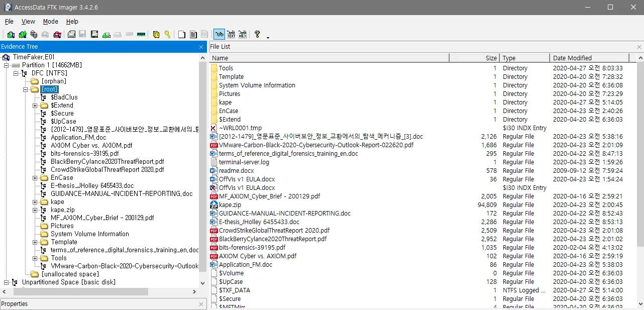Close the Evidence Tree pane

pyautogui.click(x=201, y=47)
